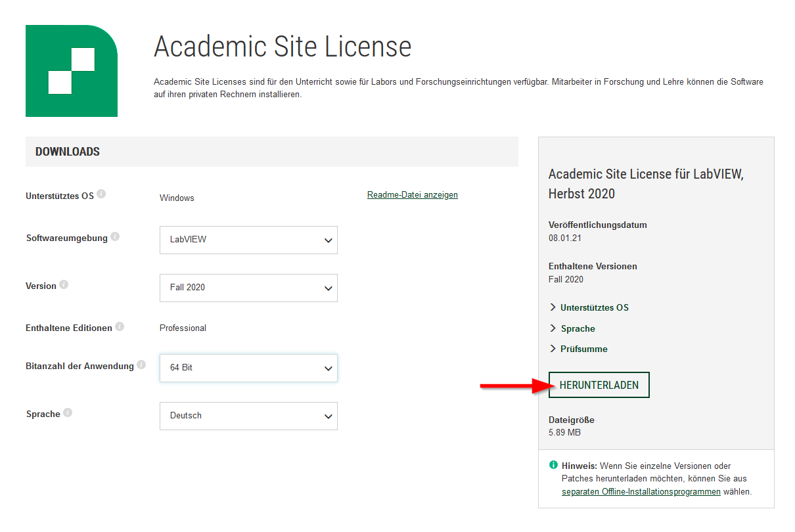Click the Academic Site License für LabVIEW heading

click(x=647, y=184)
